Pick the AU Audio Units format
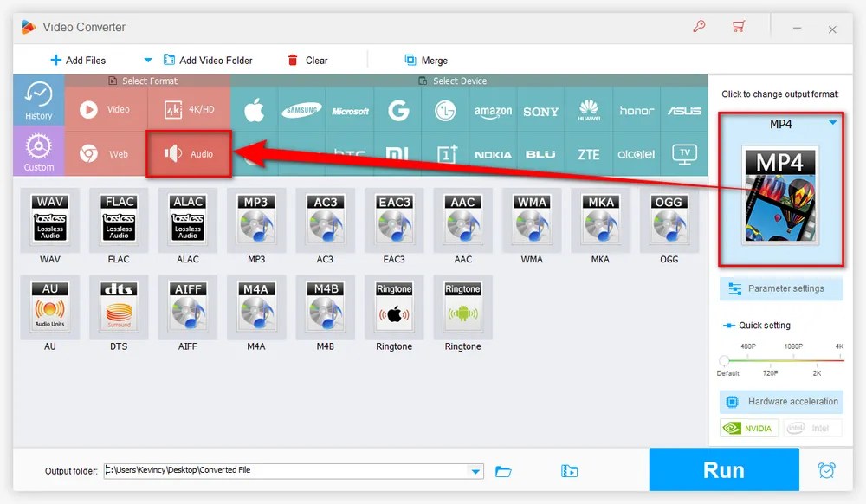 49,307
